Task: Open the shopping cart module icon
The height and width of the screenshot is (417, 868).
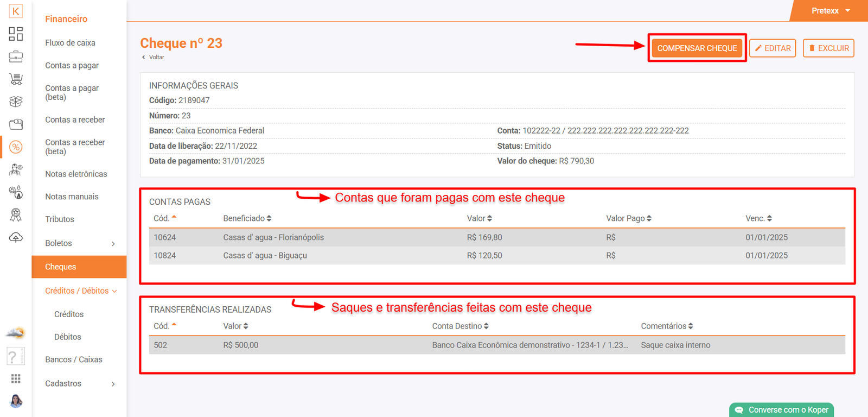Action: pos(16,79)
